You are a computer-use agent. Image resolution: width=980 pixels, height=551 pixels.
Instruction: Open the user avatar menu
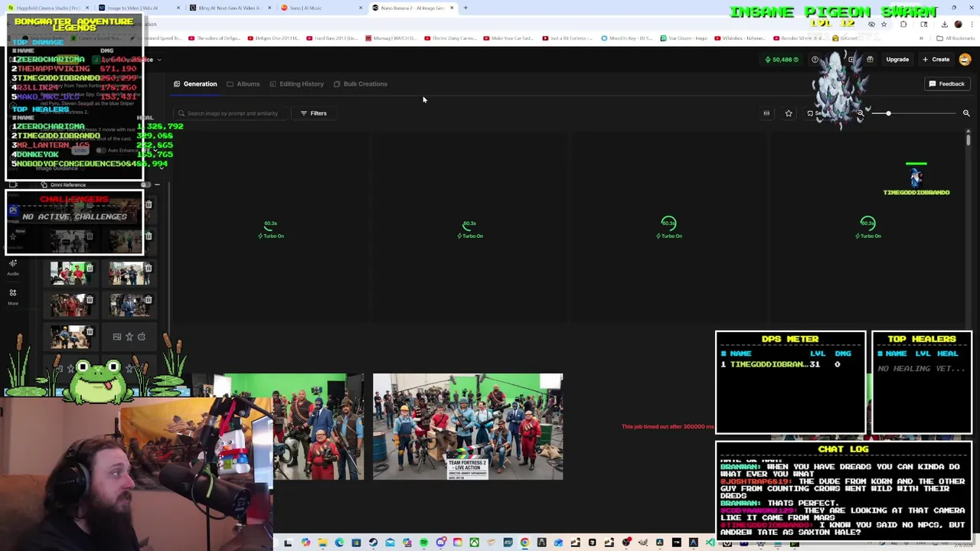pos(965,60)
